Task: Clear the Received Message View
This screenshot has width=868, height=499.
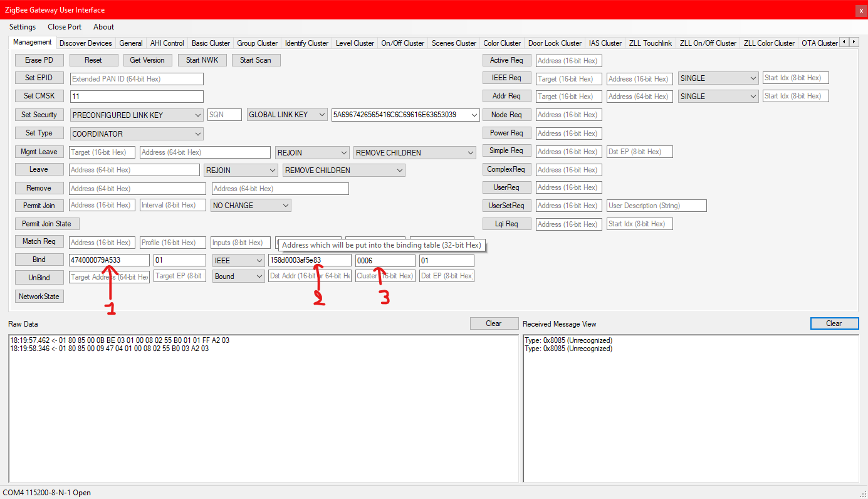Action: pyautogui.click(x=834, y=323)
